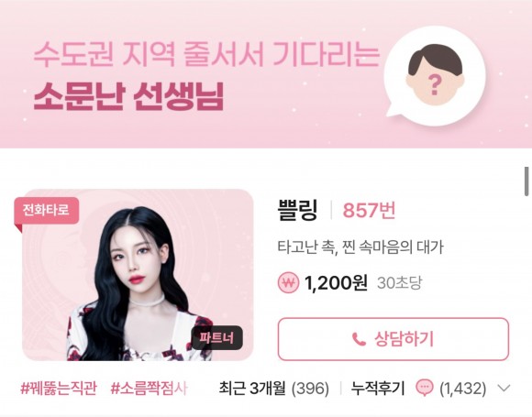532x417 pixels.
Task: Click the won currency coin icon
Action: pos(288,283)
